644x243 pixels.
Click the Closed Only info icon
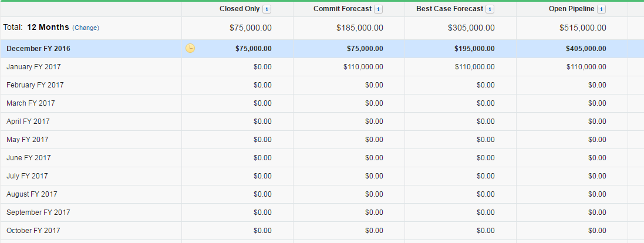(267, 9)
